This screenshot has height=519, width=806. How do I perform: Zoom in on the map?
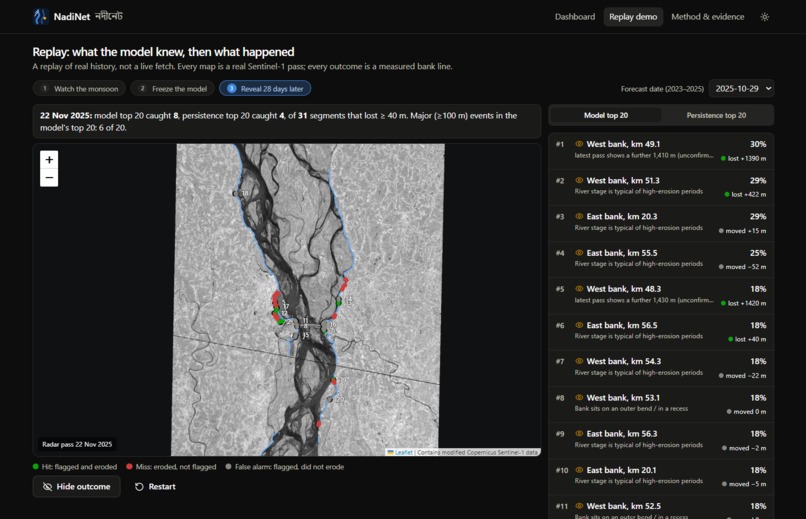tap(49, 160)
